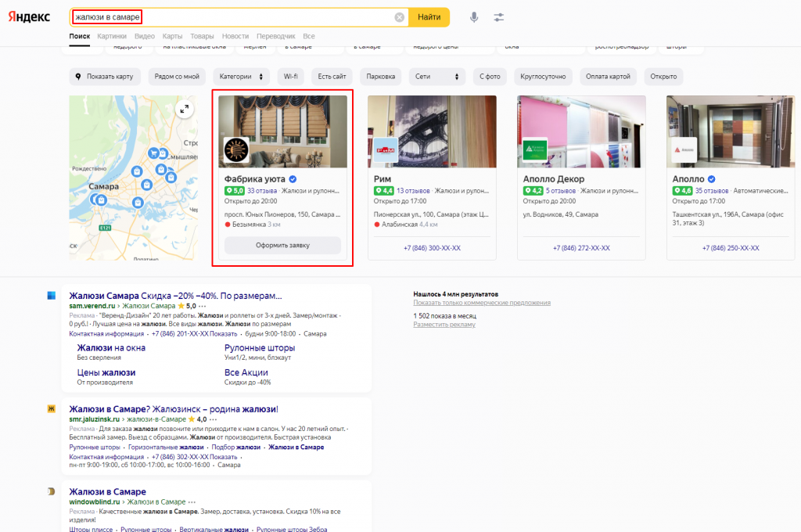Screen dimensions: 801x532
Task: Open windowblind.ru Жалюзи в Самаре title
Action: [x=108, y=491]
